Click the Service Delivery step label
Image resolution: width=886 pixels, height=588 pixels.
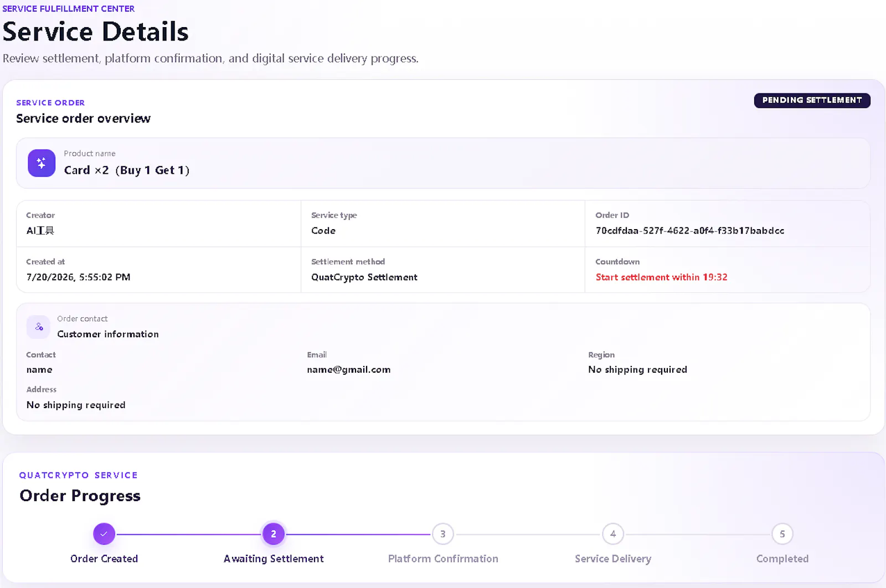pos(613,559)
